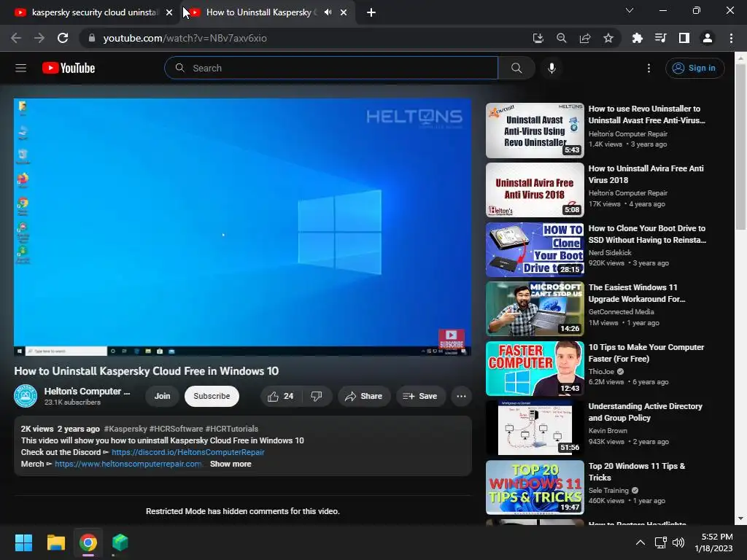The image size is (747, 560).
Task: Go forward in Chrome browser
Action: pos(39,38)
